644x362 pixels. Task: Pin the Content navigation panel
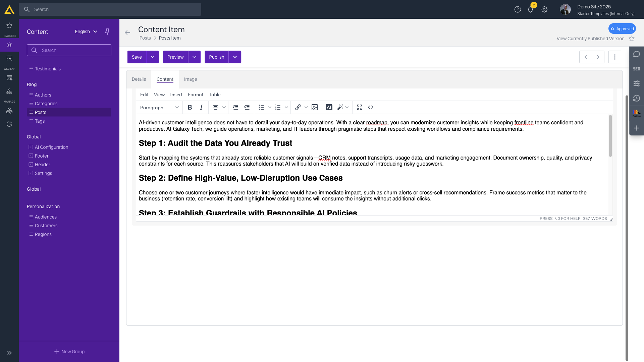point(107,32)
